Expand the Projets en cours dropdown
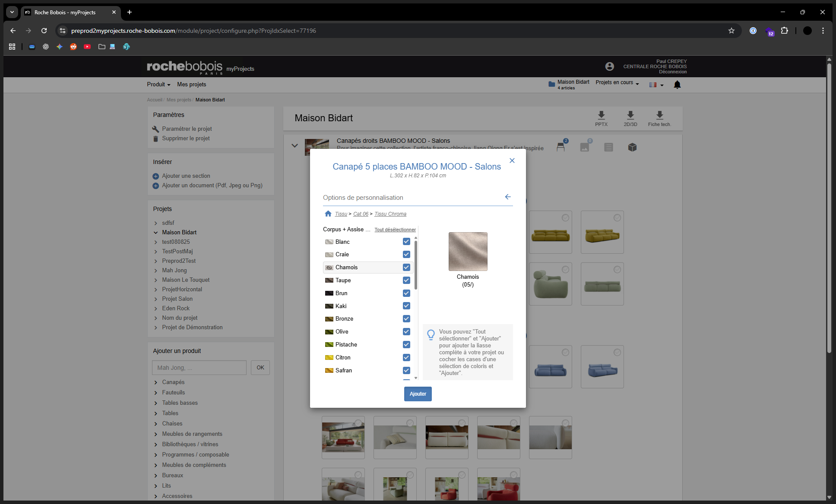 click(617, 82)
